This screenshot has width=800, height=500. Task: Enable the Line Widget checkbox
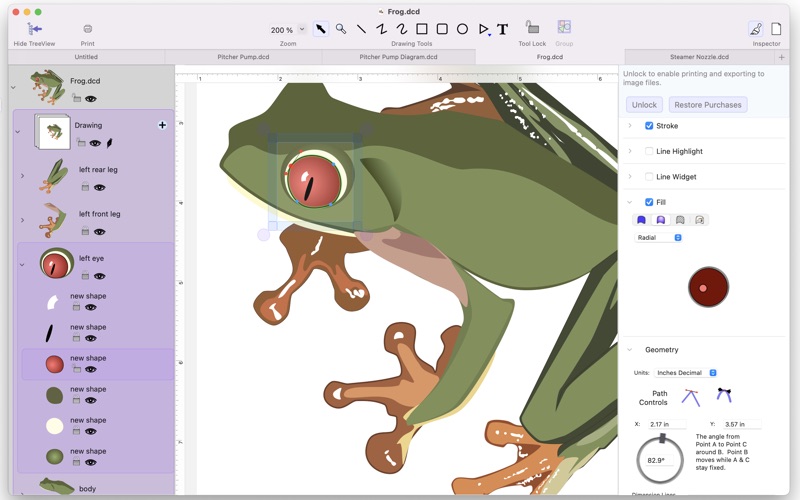pos(649,177)
